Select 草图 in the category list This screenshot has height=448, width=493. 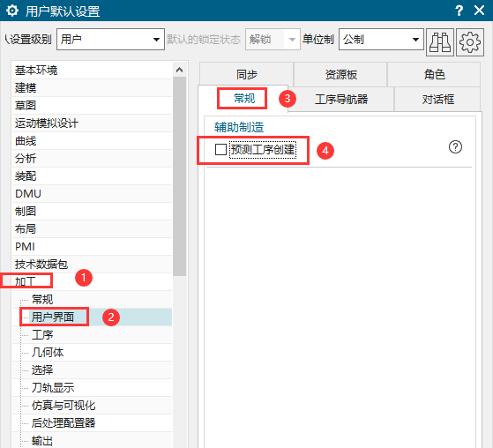[x=92, y=105]
